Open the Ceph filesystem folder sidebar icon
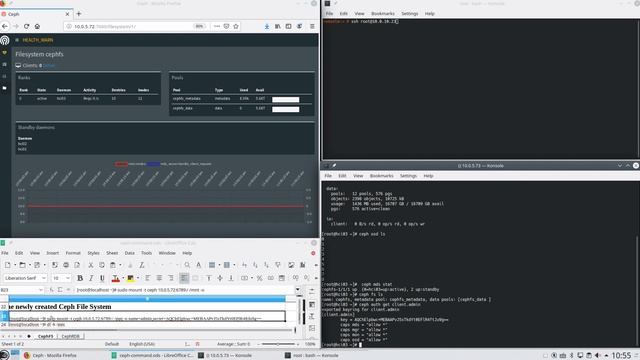640x360 pixels. click(x=4, y=88)
